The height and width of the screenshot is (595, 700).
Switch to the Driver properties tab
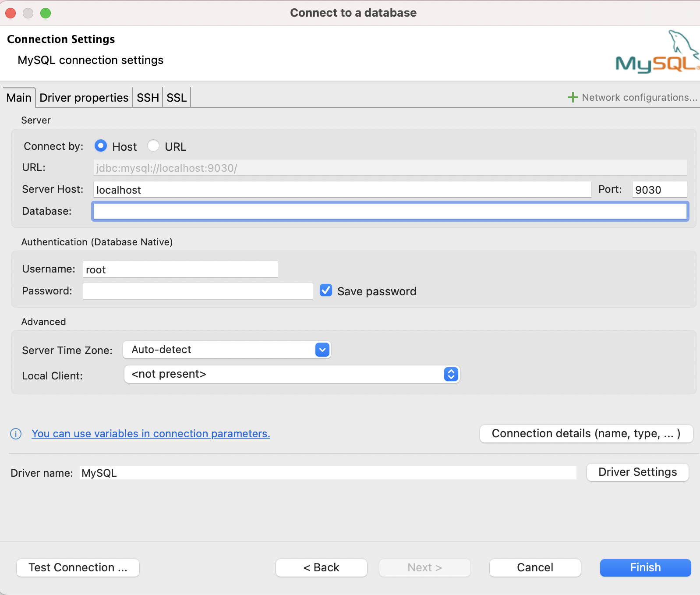point(84,97)
